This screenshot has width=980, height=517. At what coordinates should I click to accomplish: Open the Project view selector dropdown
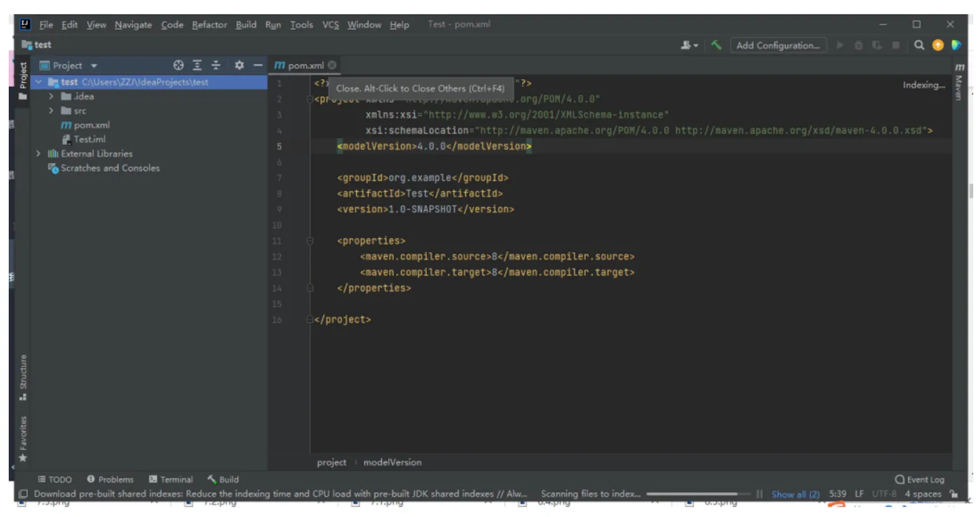(68, 65)
